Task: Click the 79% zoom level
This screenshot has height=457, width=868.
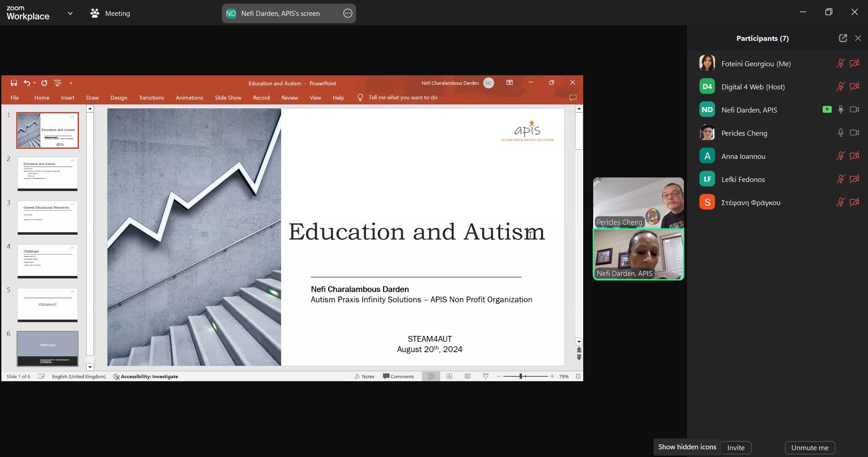Action: point(564,377)
